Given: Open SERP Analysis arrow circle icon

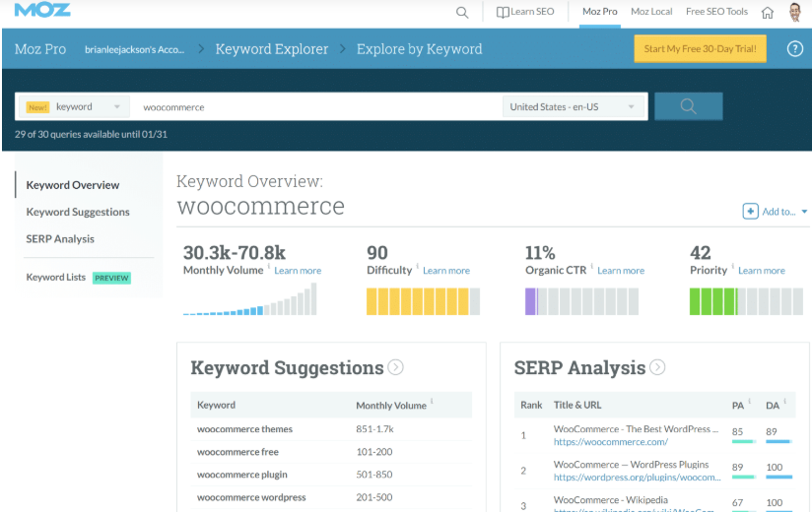Looking at the screenshot, I should pos(657,367).
